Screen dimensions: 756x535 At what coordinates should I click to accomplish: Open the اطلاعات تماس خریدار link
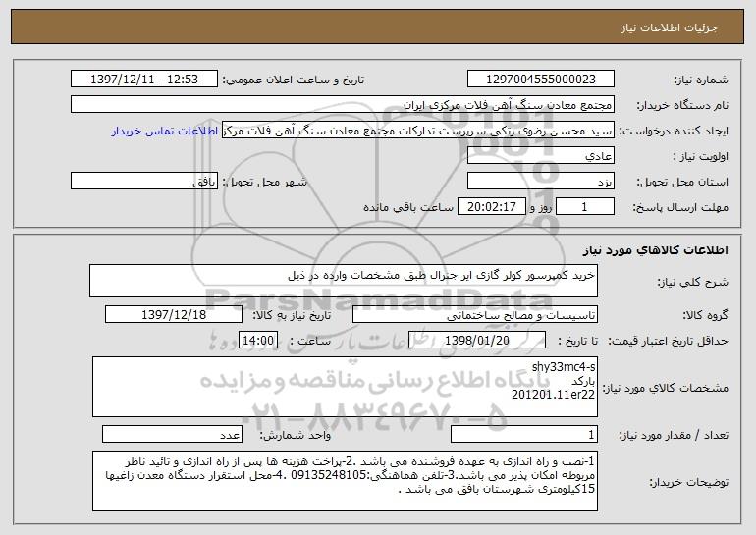[x=165, y=132]
